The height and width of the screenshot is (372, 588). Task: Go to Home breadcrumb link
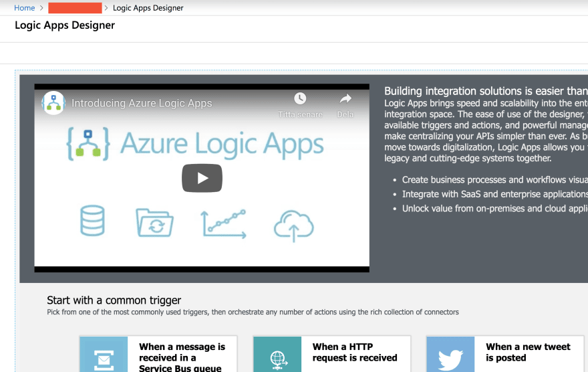[24, 8]
